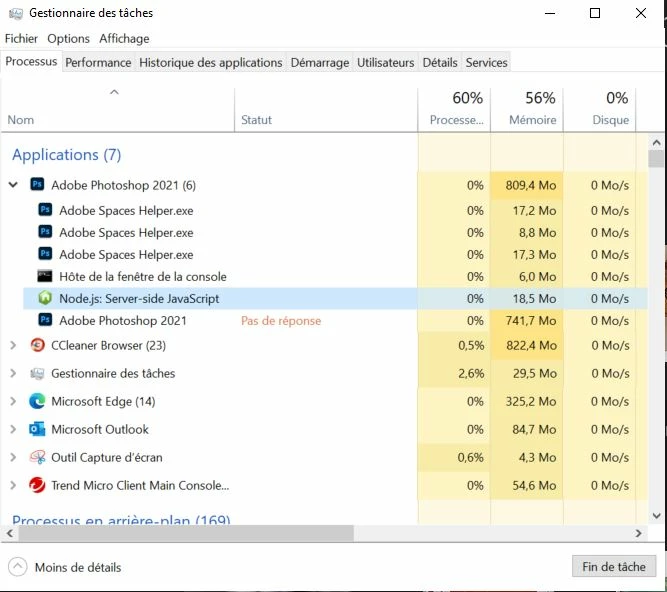Viewport: 667px width, 592px height.
Task: Click the Applications (7) group heading
Action: 66,154
